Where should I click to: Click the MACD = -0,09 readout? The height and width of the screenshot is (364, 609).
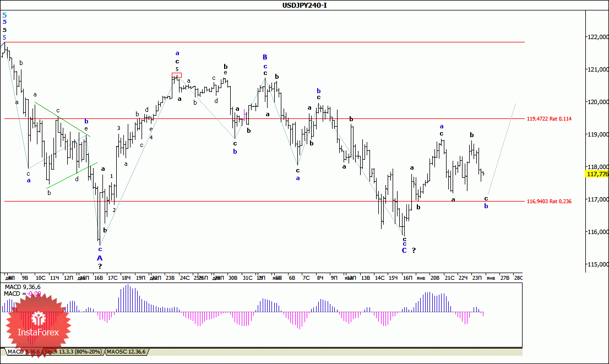[x=22, y=294]
